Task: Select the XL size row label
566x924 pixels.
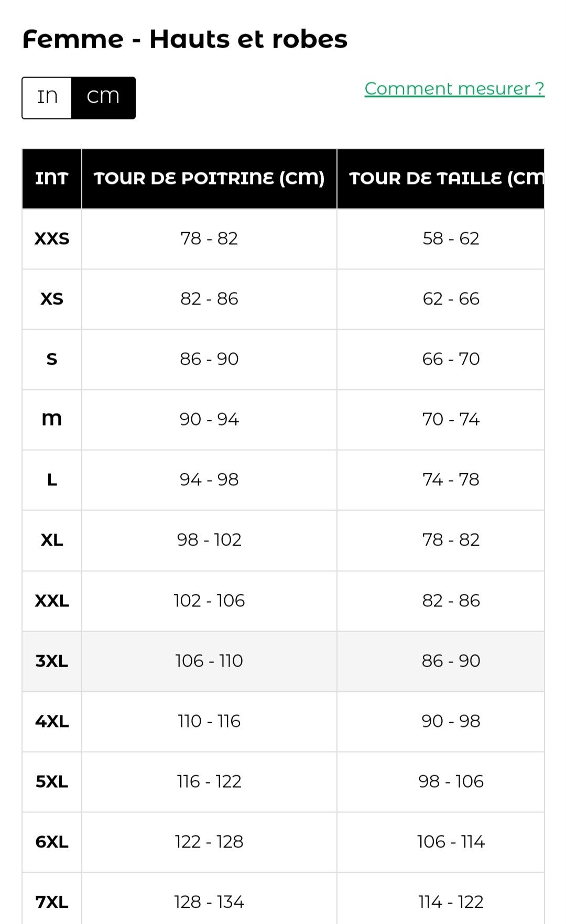Action: (52, 540)
